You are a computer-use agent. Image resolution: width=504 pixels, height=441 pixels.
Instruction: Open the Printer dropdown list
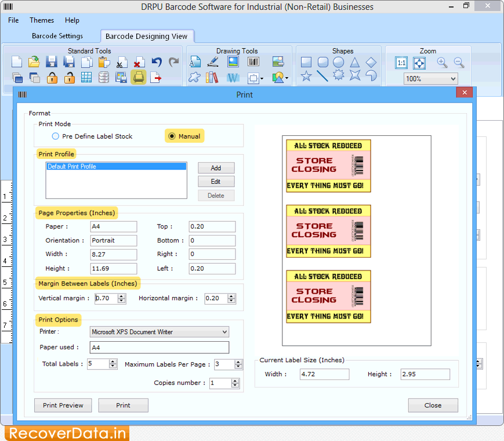pos(224,332)
